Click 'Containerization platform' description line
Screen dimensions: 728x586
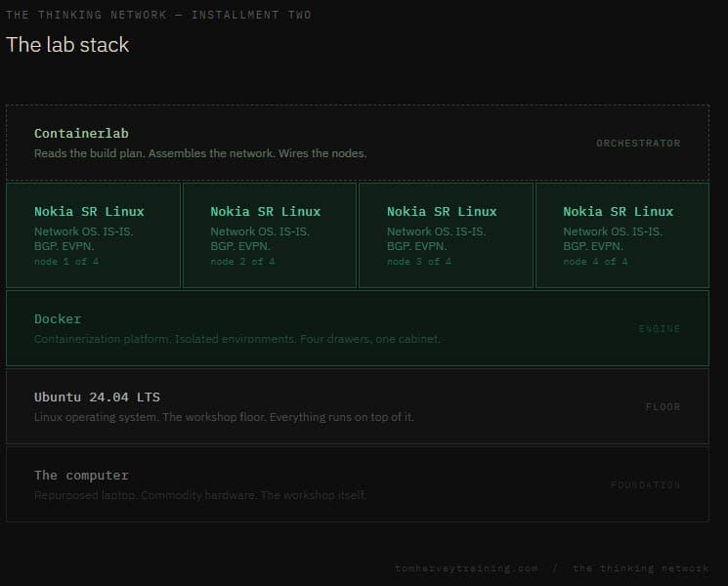click(x=237, y=339)
